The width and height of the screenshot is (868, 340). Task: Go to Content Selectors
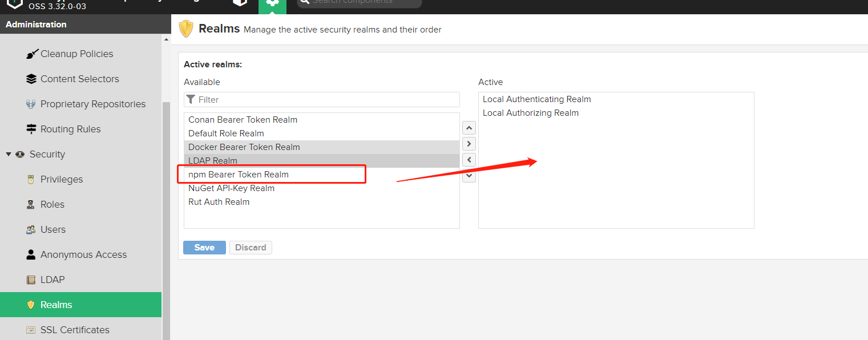(80, 79)
